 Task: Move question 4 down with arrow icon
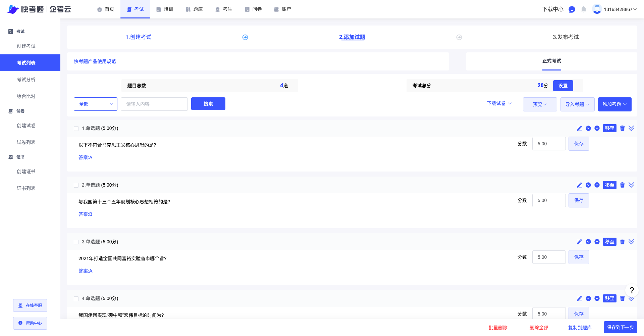[588, 298]
